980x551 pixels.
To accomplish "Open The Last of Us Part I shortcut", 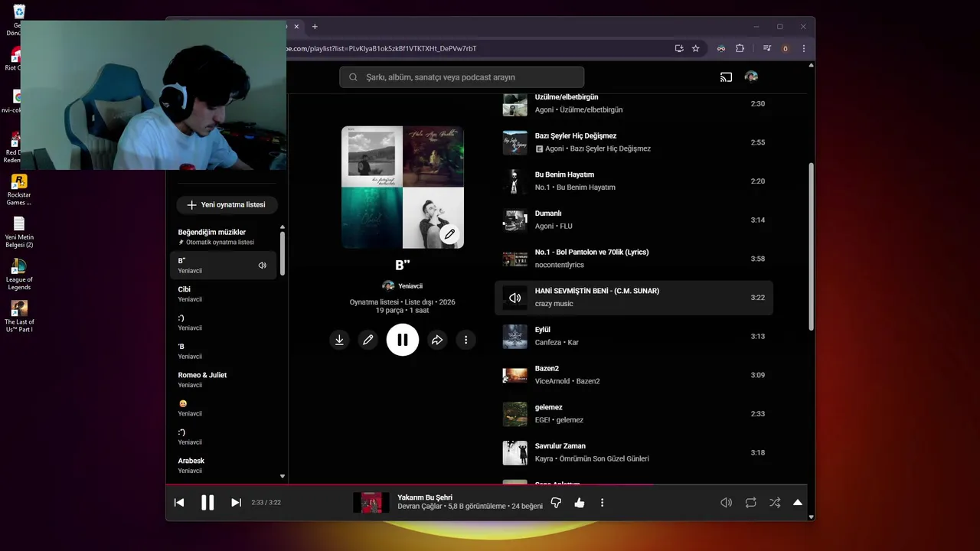I will pyautogui.click(x=19, y=316).
